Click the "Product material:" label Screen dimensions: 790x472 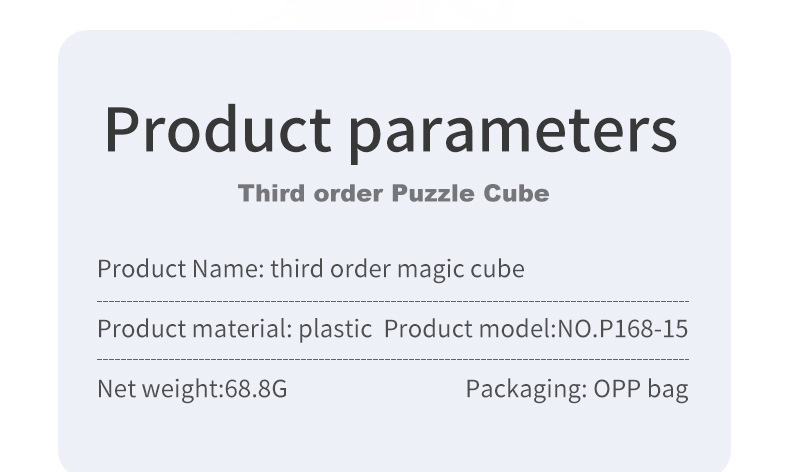[194, 329]
